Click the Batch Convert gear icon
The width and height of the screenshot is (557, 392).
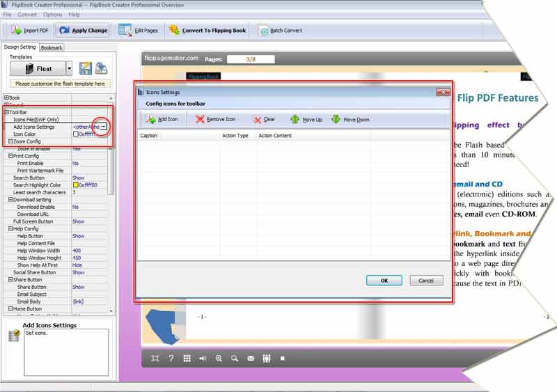(264, 31)
